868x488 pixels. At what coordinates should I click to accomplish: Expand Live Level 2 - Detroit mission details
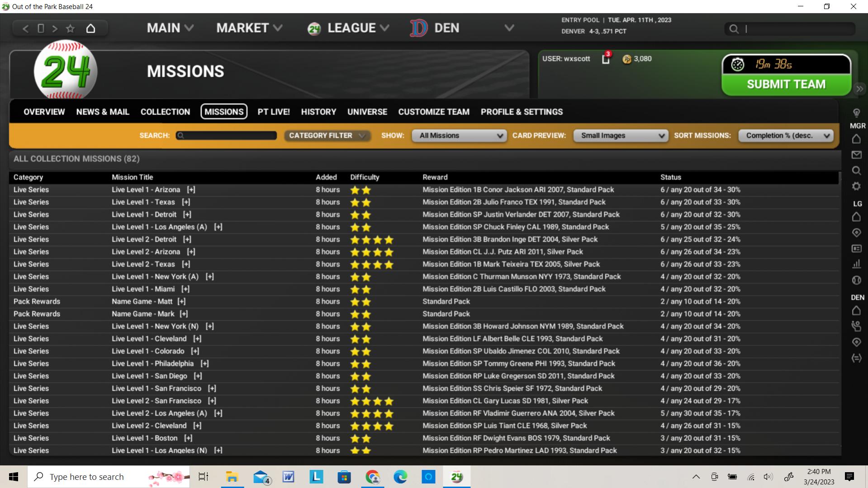187,240
